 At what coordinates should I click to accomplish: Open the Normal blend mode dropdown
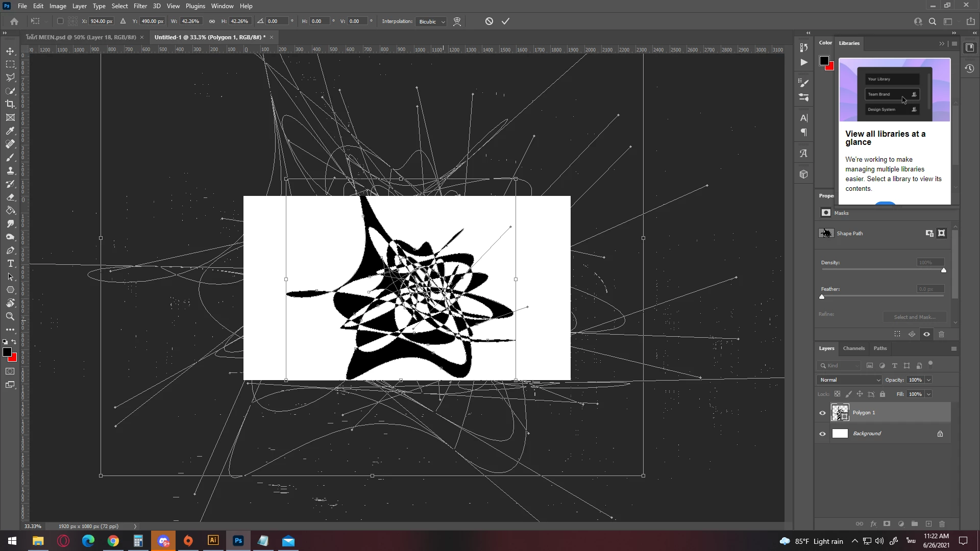tap(849, 380)
